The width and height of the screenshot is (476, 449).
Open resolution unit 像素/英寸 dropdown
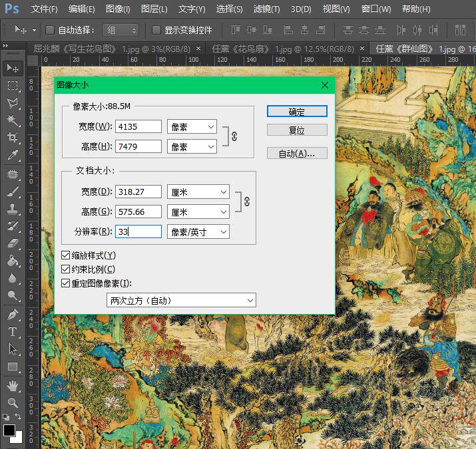[198, 232]
